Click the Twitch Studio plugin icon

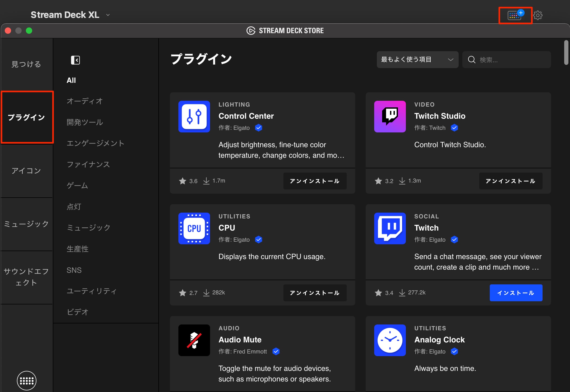(390, 117)
